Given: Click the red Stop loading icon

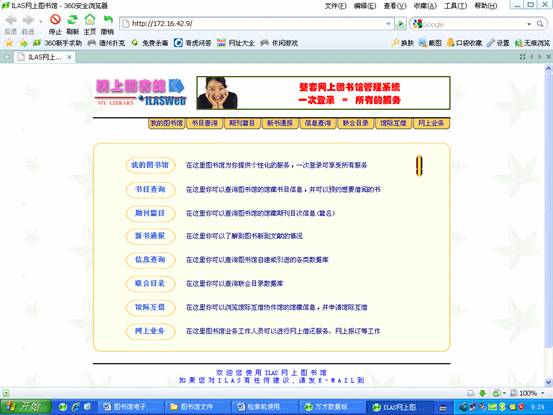Looking at the screenshot, I should click(55, 20).
